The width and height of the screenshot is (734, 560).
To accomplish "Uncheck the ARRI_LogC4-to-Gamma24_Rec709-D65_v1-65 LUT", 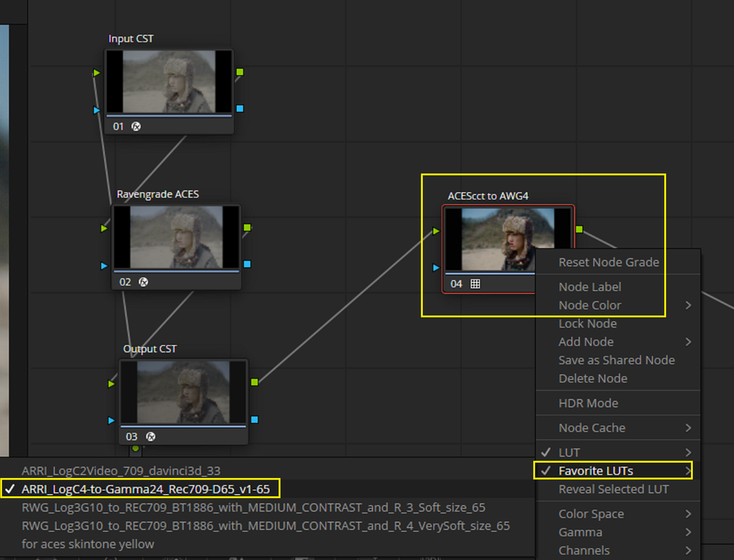I will (267, 489).
